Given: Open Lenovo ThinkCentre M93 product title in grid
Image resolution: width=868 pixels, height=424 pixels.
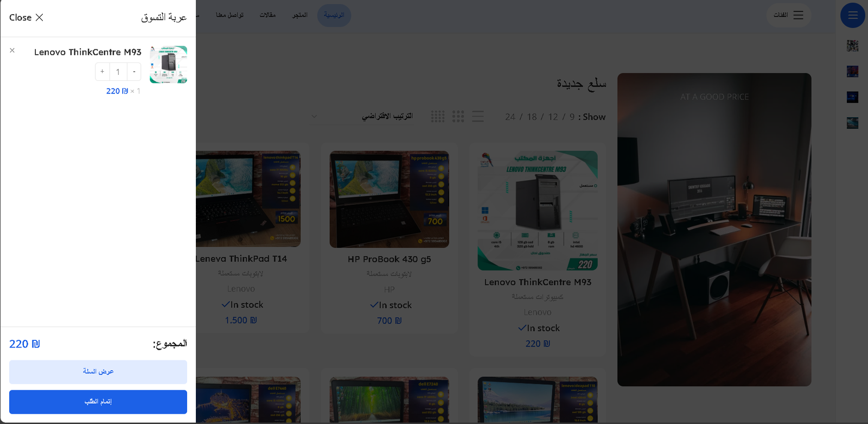Looking at the screenshot, I should tap(538, 282).
